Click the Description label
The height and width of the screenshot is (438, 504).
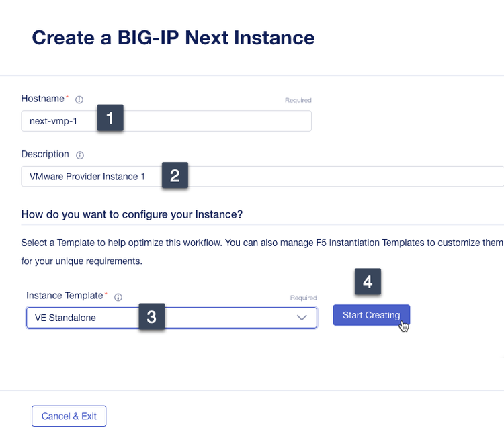pyautogui.click(x=45, y=155)
